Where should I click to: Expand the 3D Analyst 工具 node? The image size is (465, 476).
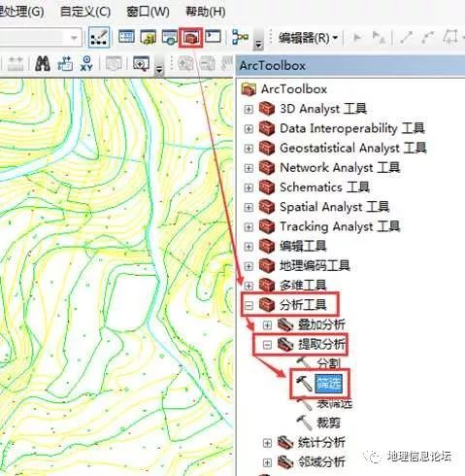click(x=249, y=109)
